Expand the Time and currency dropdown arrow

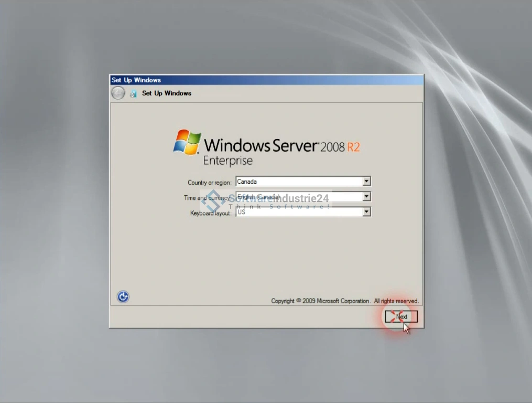(366, 197)
